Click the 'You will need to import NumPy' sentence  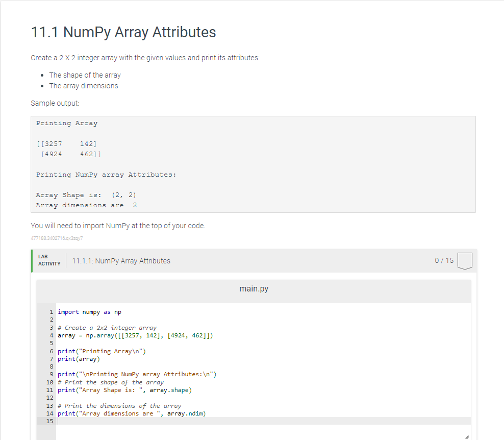(118, 226)
